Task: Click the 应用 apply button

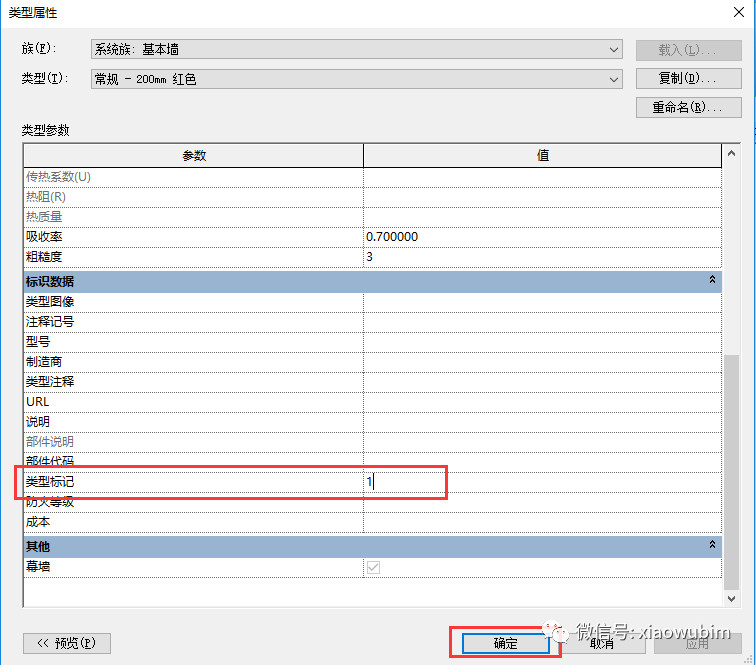Action: pyautogui.click(x=698, y=643)
